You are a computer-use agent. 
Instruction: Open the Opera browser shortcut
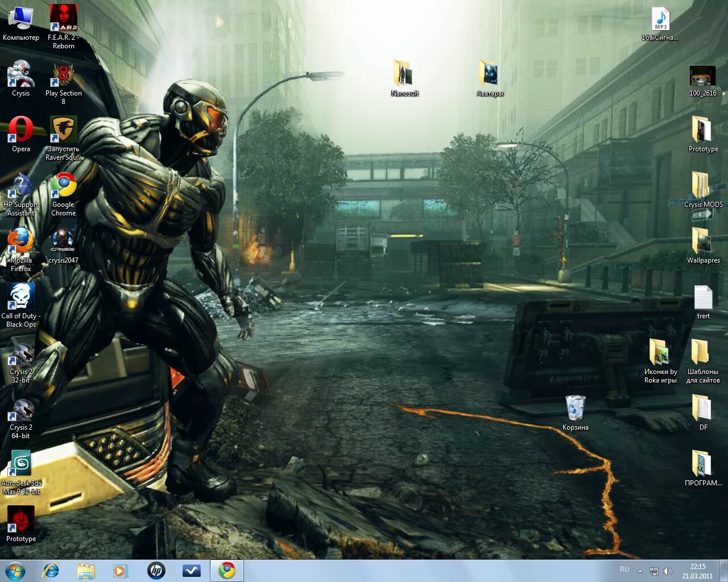point(21,134)
